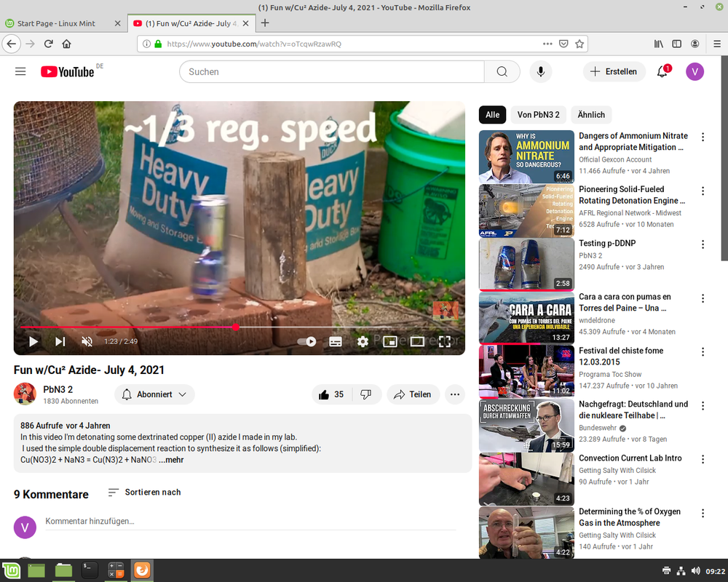The height and width of the screenshot is (582, 728).
Task: Open a new Firefox tab
Action: pyautogui.click(x=265, y=23)
